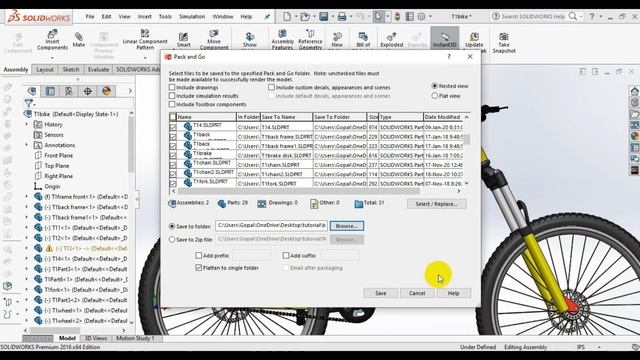Screen dimensions: 640x360
Task: Click the Save icon in toolbar
Action: [324, 17]
